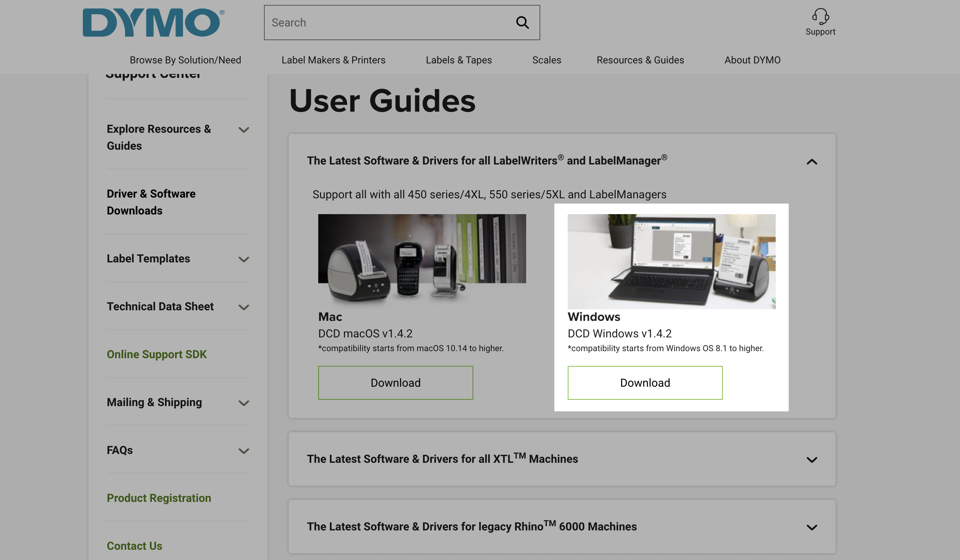Open Product Registration link
The height and width of the screenshot is (560, 960).
coord(159,498)
